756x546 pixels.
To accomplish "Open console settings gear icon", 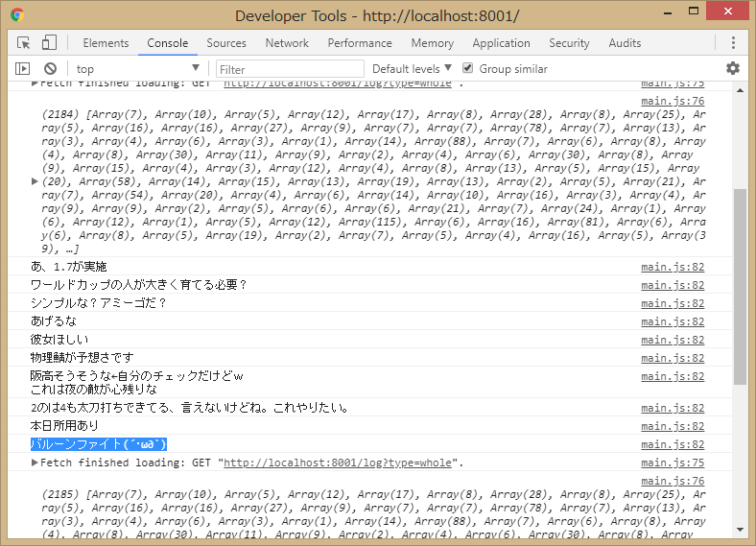I will [x=733, y=68].
